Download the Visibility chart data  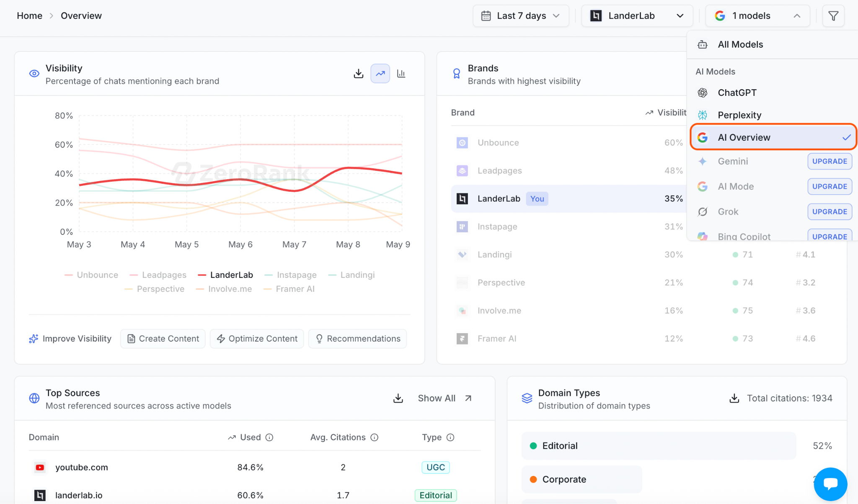[358, 74]
